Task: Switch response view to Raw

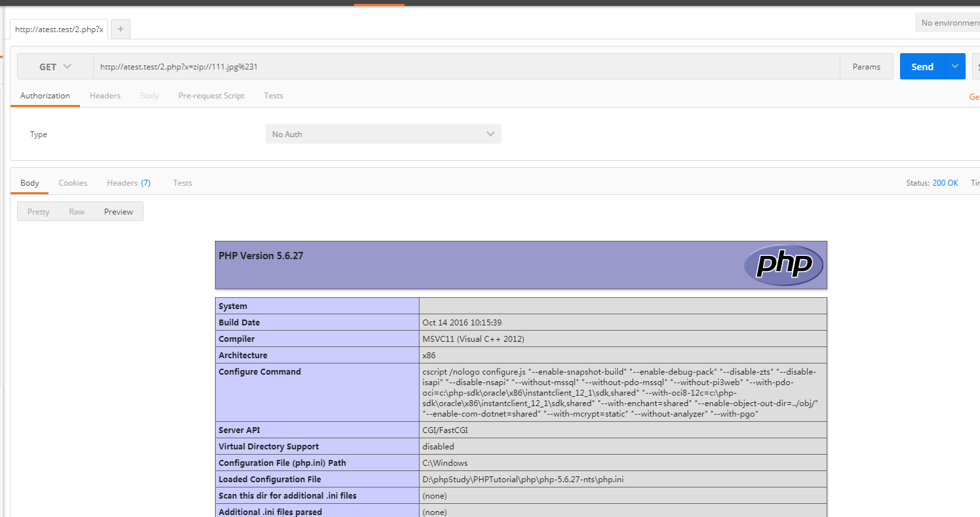Action: pos(77,211)
